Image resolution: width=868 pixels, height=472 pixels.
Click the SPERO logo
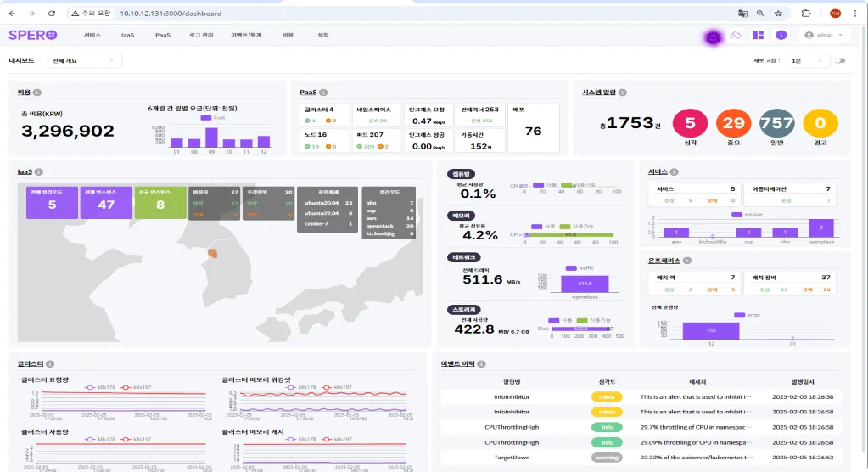click(x=32, y=35)
